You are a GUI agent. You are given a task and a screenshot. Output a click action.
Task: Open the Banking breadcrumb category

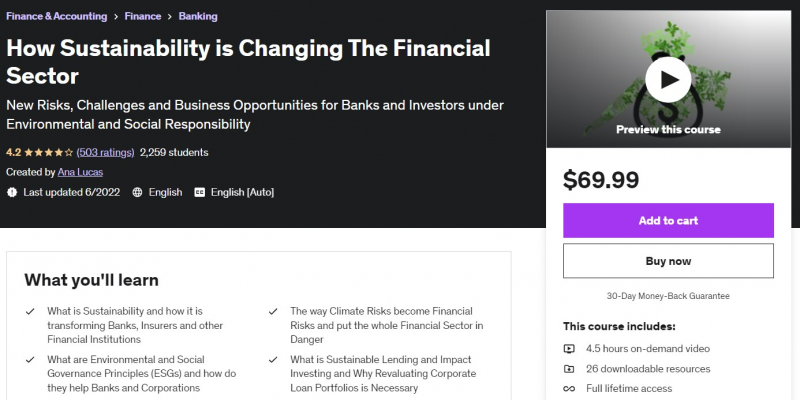point(199,17)
